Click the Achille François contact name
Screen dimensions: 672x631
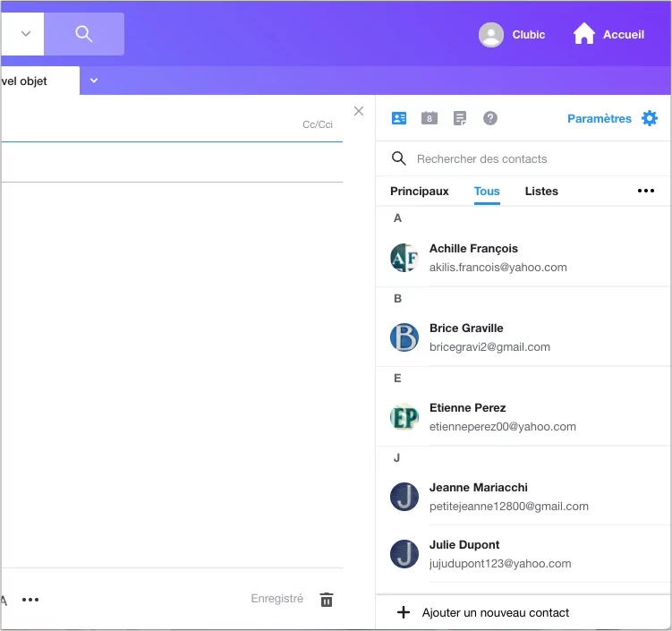tap(473, 249)
